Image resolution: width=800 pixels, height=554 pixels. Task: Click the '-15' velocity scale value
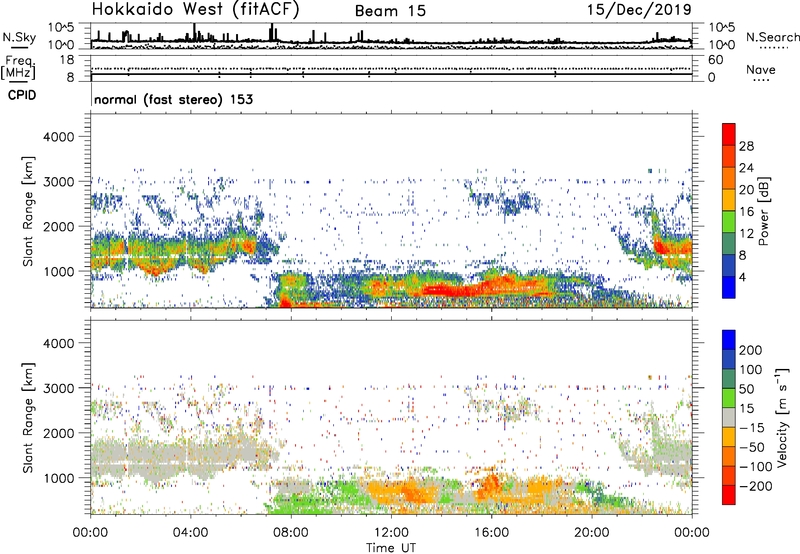click(752, 427)
